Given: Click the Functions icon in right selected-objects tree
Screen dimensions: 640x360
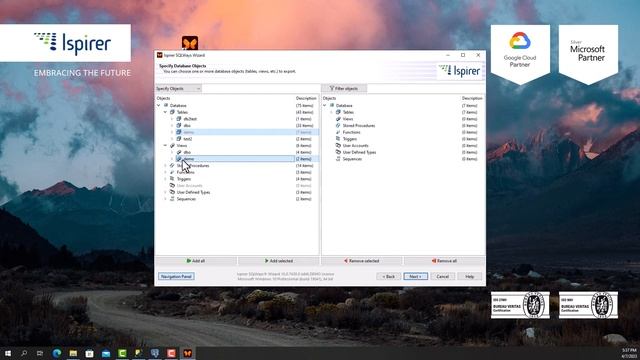Looking at the screenshot, I should [338, 132].
